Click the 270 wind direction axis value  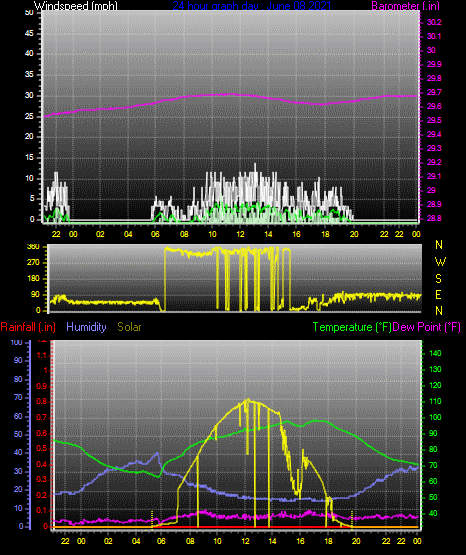[x=33, y=263]
